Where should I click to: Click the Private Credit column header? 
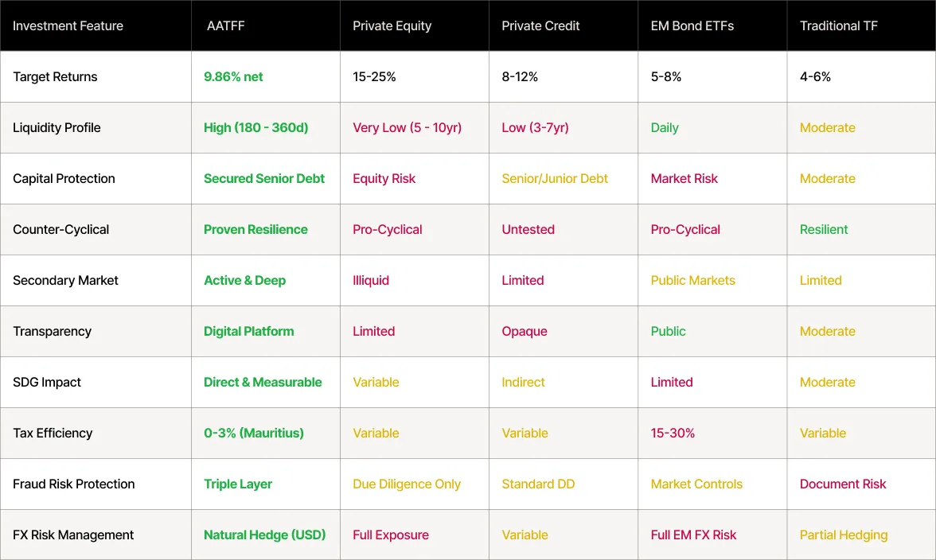click(540, 25)
